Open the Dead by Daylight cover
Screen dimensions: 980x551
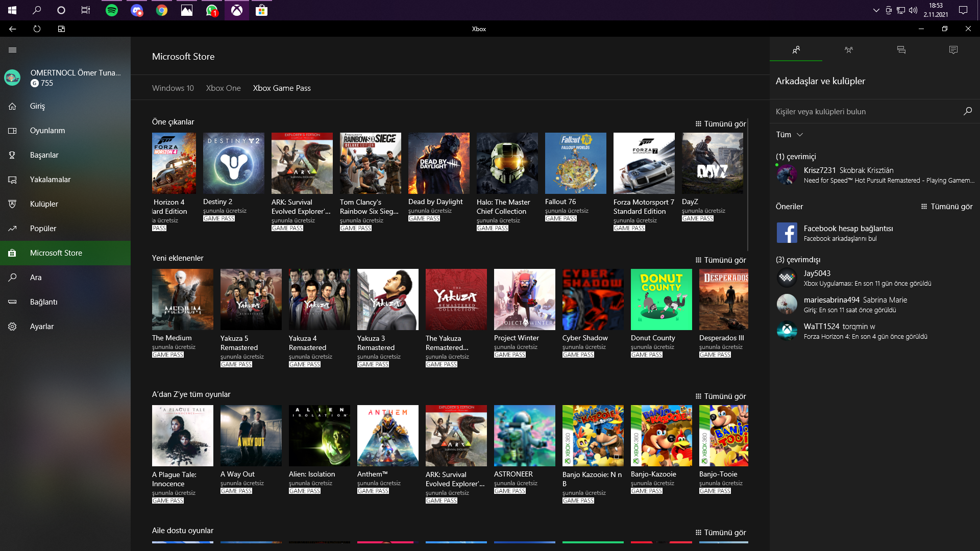439,163
